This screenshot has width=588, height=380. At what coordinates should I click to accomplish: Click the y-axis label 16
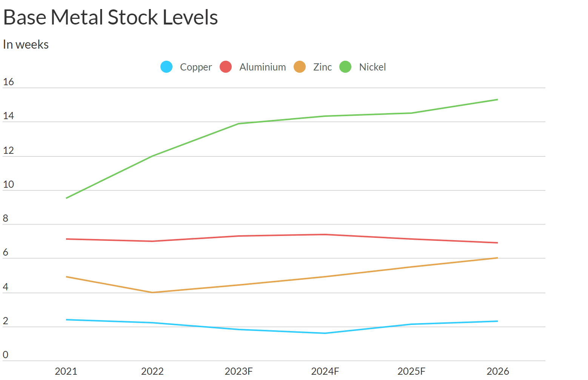click(8, 82)
